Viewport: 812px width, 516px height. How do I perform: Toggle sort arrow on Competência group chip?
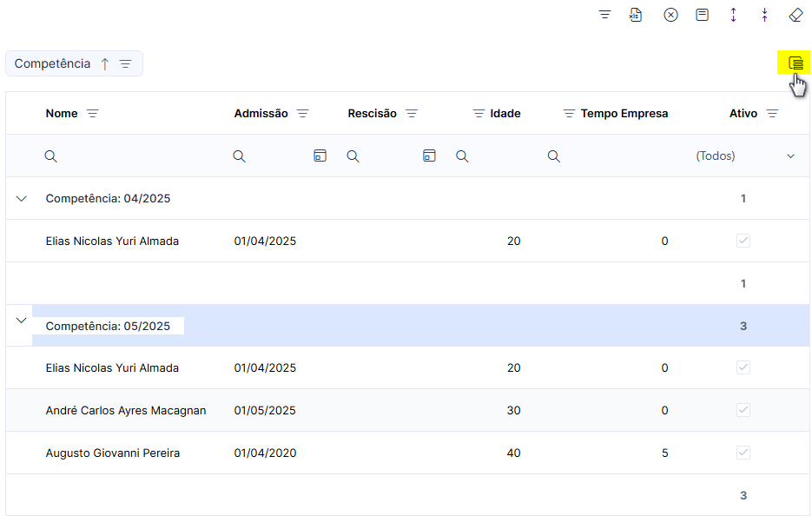click(105, 63)
